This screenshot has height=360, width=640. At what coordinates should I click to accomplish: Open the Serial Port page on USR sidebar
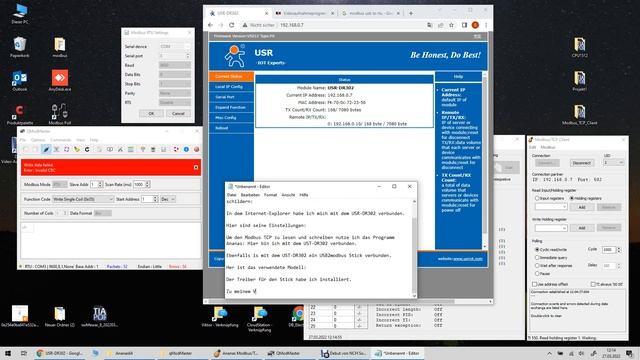pyautogui.click(x=231, y=97)
